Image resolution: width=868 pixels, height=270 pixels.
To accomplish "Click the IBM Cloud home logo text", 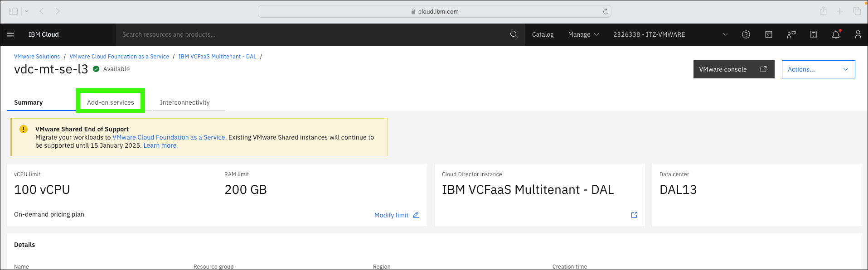I will coord(44,34).
